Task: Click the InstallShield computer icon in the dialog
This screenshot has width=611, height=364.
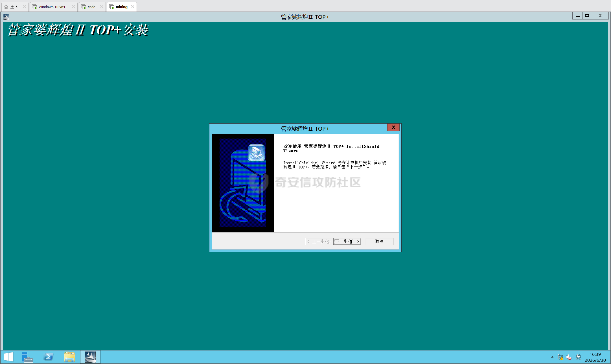Action: (x=256, y=152)
